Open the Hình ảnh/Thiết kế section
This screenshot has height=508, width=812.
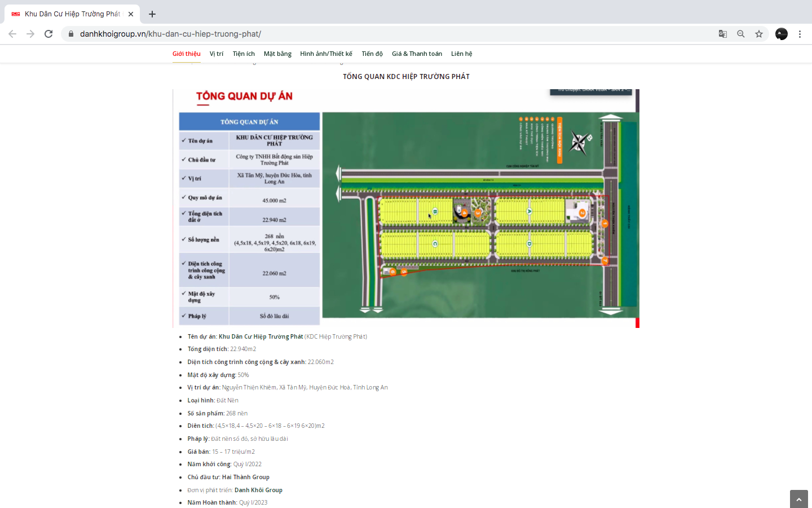click(326, 54)
